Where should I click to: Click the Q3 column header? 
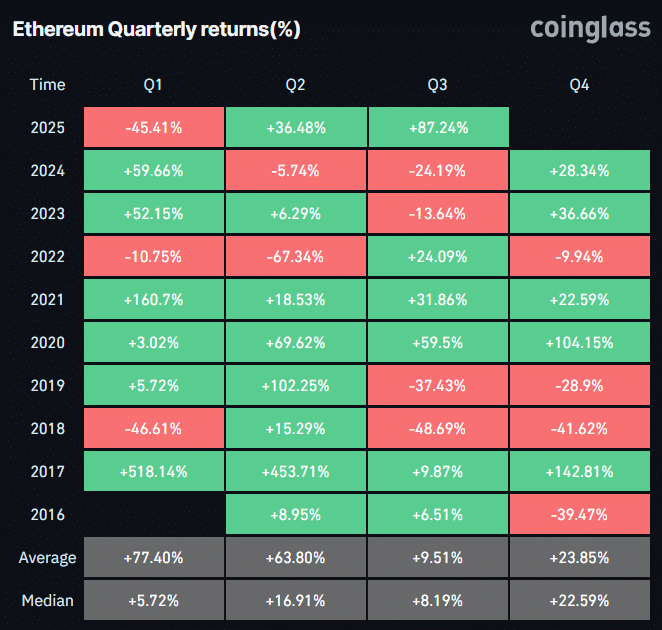coord(437,85)
